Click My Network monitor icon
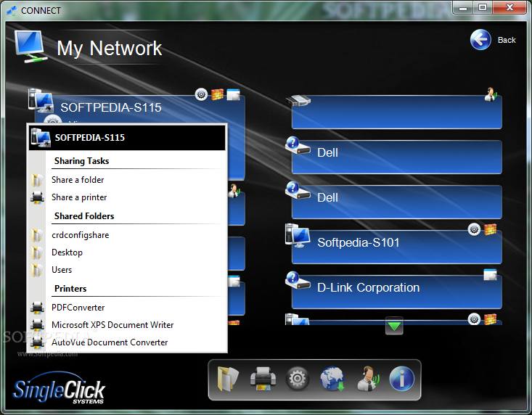This screenshot has width=532, height=415. 30,46
